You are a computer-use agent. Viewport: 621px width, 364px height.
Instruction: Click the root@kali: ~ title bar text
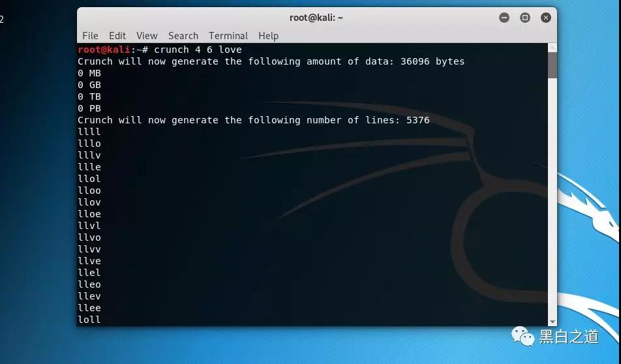click(316, 18)
